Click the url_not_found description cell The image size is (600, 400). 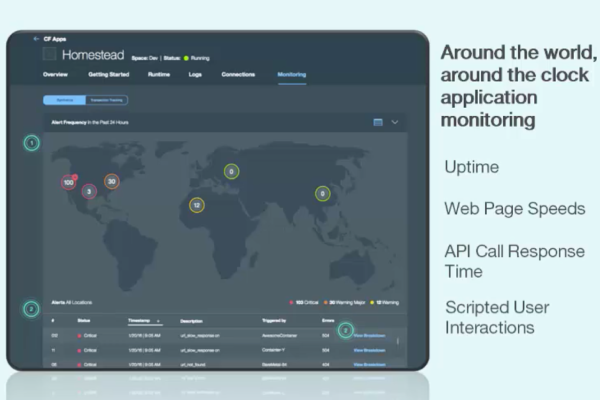[x=193, y=364]
